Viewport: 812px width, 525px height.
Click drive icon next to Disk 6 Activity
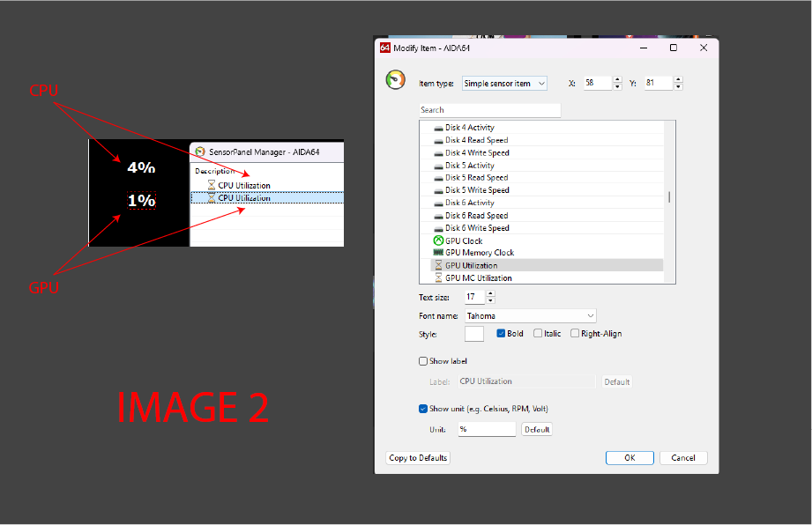(439, 203)
